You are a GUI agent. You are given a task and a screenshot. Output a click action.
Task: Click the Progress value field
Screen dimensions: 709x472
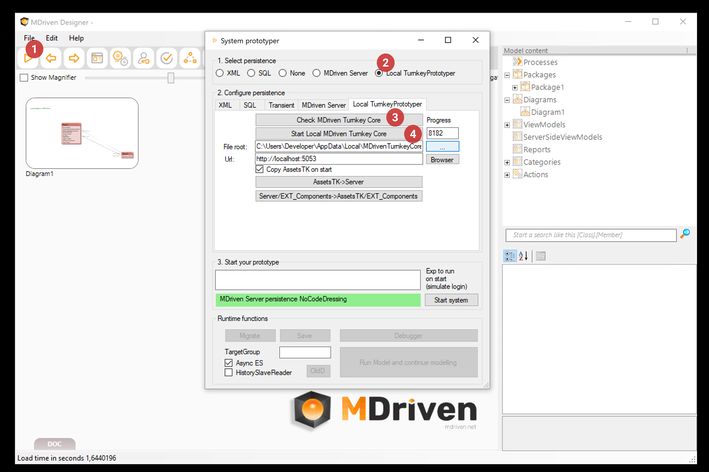442,133
